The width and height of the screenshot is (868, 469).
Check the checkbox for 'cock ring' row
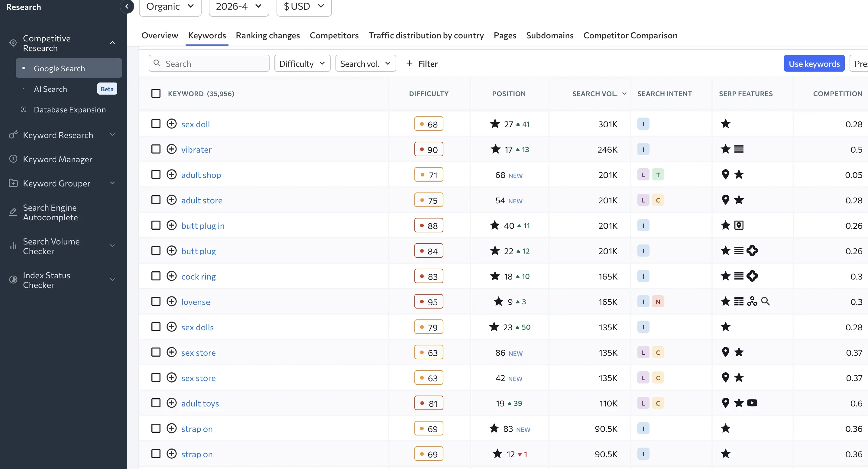coord(156,276)
